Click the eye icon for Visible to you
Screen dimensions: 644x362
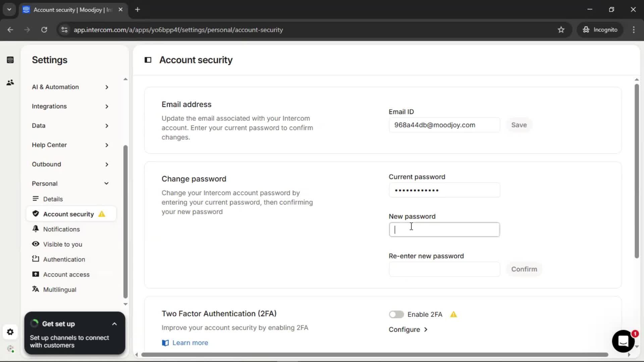tap(36, 244)
